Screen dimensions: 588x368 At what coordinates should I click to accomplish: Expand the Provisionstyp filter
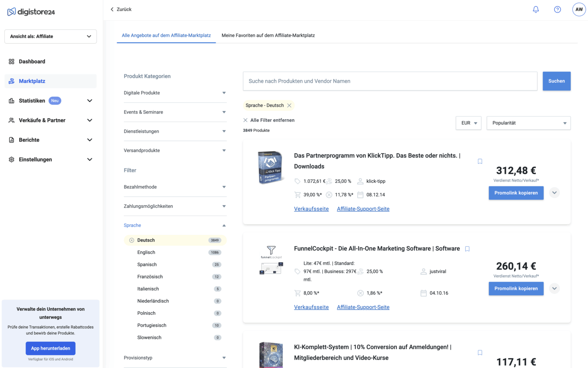[175, 358]
